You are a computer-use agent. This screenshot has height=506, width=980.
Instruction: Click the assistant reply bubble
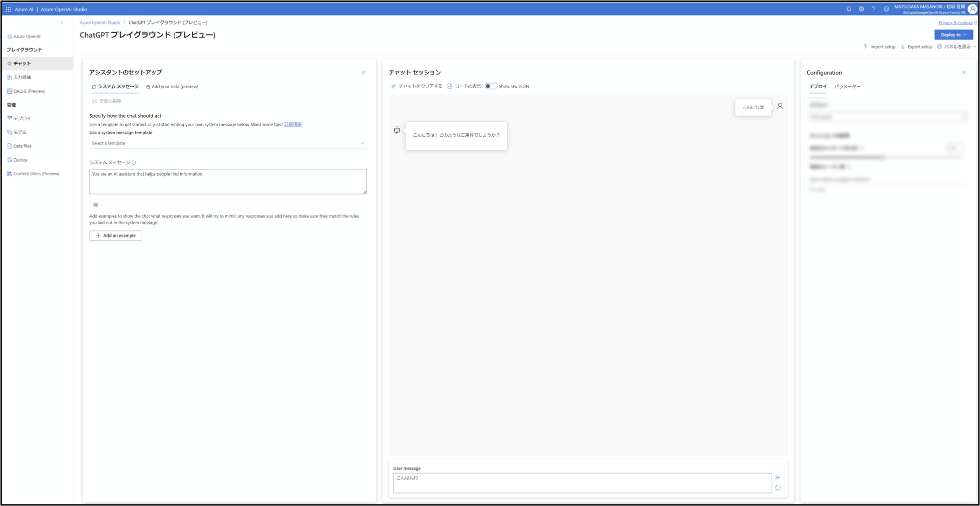point(456,135)
